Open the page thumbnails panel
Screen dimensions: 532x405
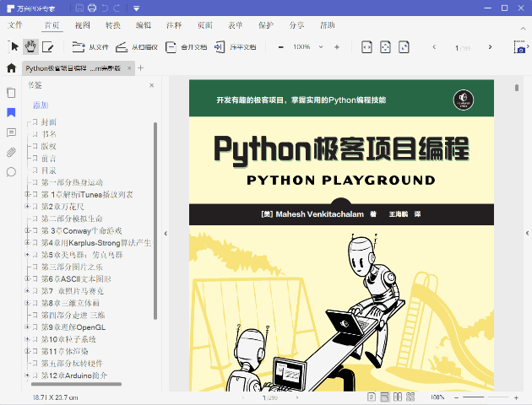click(x=11, y=93)
